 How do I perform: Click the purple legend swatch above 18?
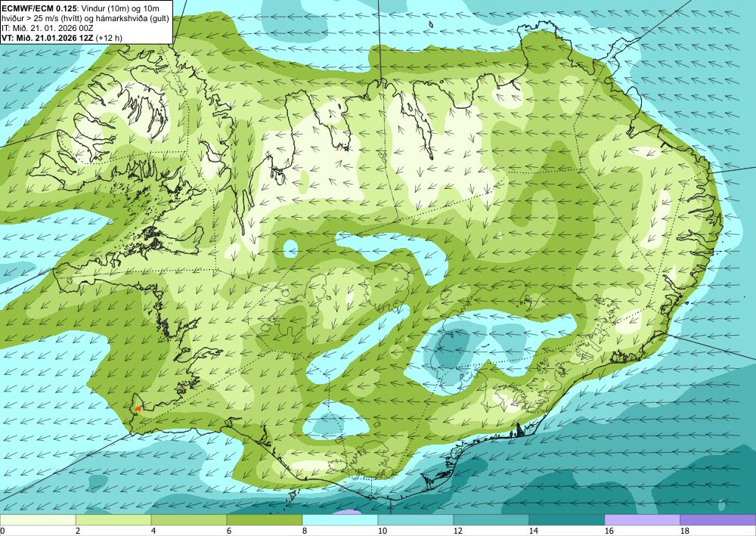(718, 520)
